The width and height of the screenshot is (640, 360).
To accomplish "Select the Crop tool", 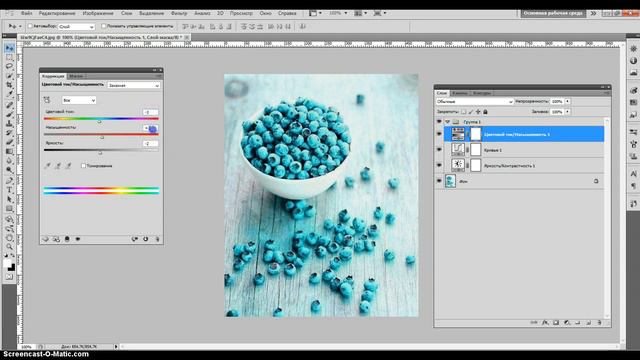I will tap(9, 85).
